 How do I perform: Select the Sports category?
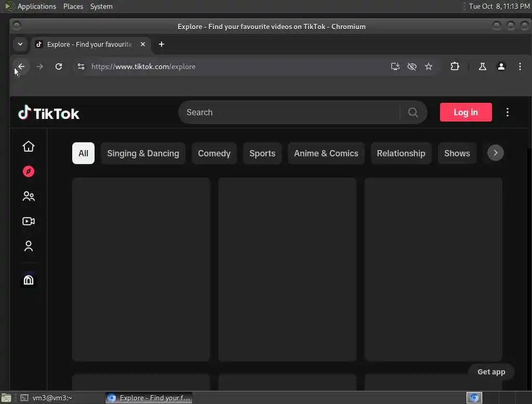[262, 153]
